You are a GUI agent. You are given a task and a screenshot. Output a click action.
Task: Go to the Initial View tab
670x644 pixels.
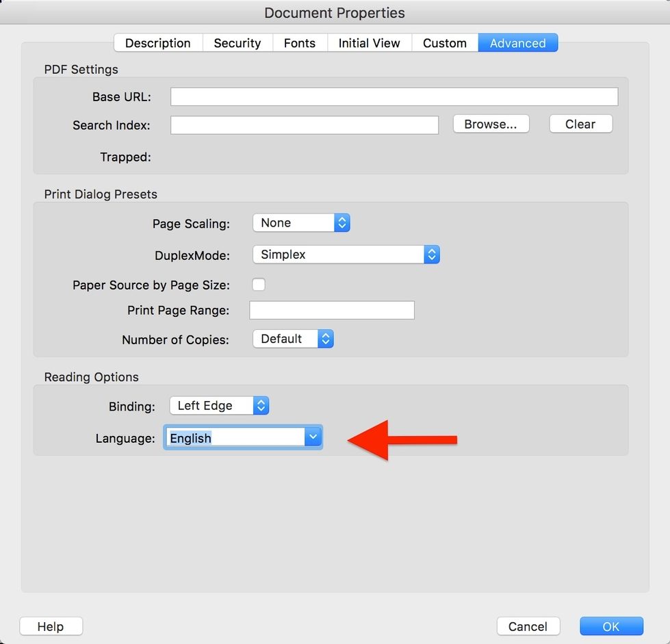coord(369,43)
